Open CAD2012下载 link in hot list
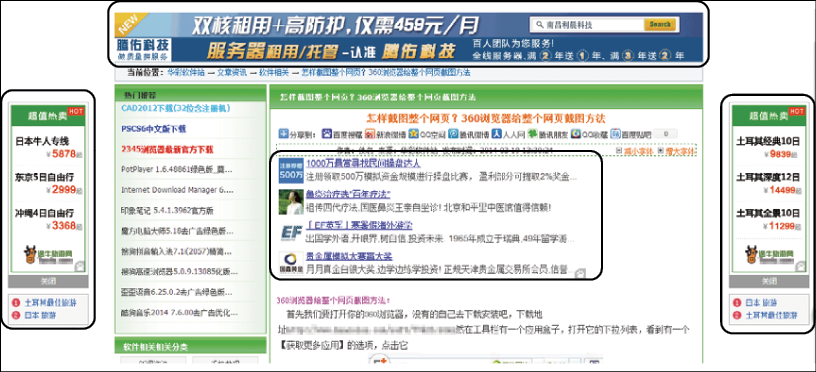The height and width of the screenshot is (372, 816). [x=175, y=108]
